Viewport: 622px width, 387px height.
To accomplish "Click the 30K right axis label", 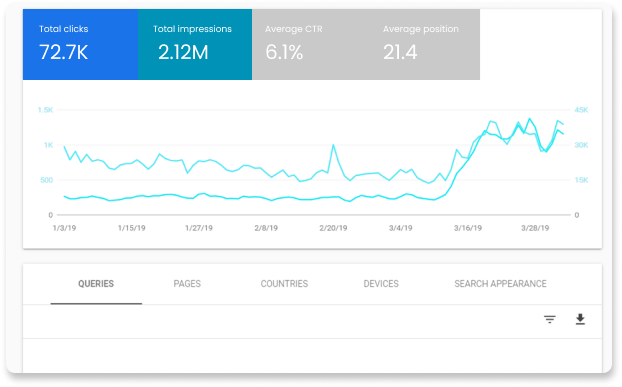I will [581, 145].
